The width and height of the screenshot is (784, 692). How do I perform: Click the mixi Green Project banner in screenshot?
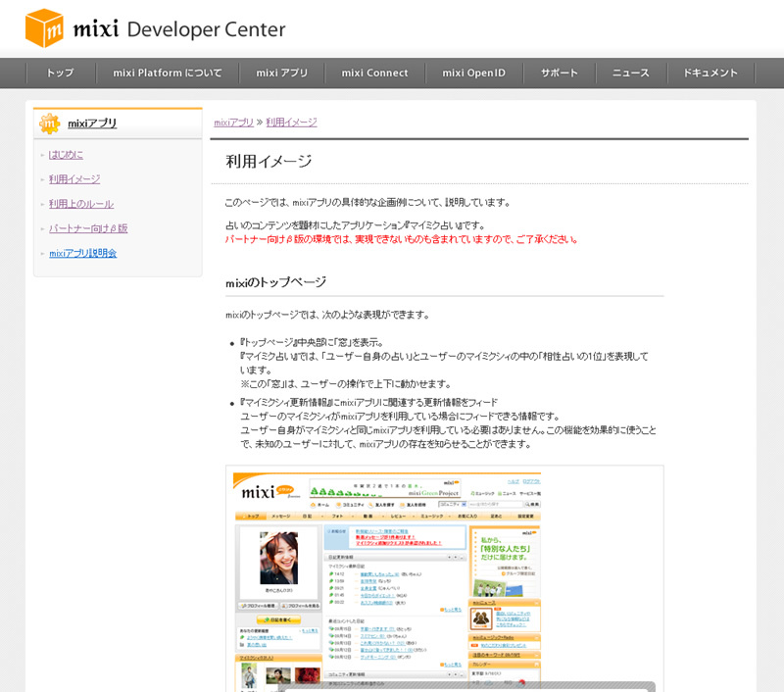click(x=384, y=488)
